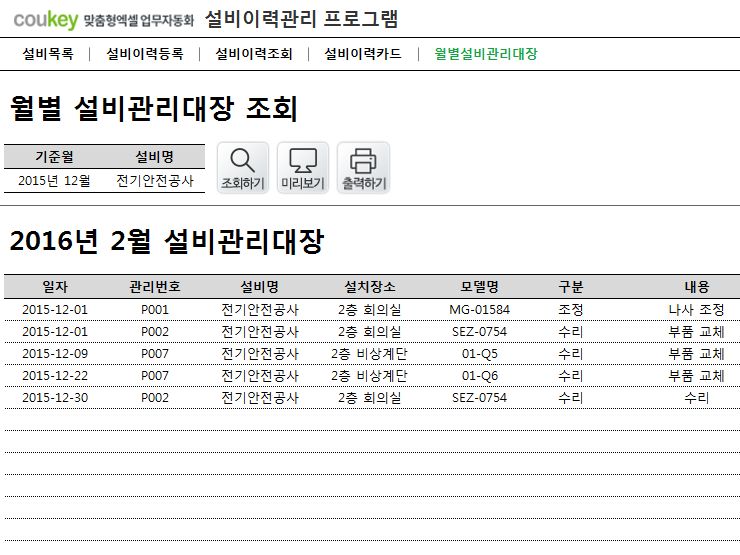Click the 2016년 2월 설비관리대장 heading
The image size is (740, 555).
click(x=167, y=241)
